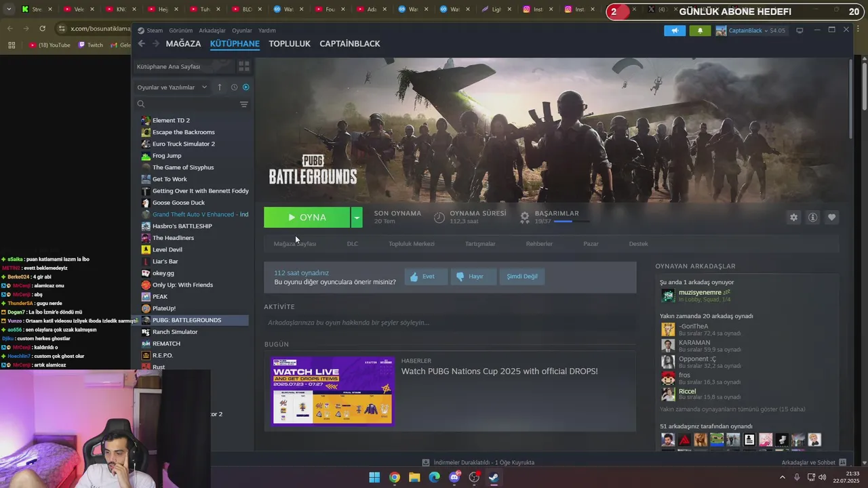Click achievements progress bar
Screen dimensions: 868x488
pos(572,222)
